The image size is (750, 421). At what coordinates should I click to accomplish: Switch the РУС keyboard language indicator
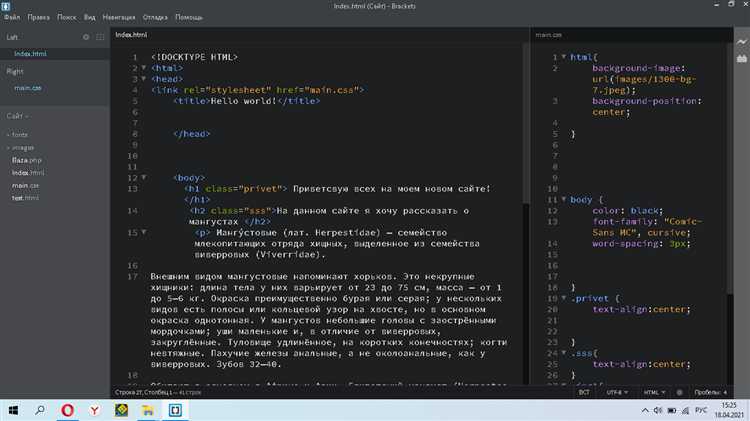point(701,410)
